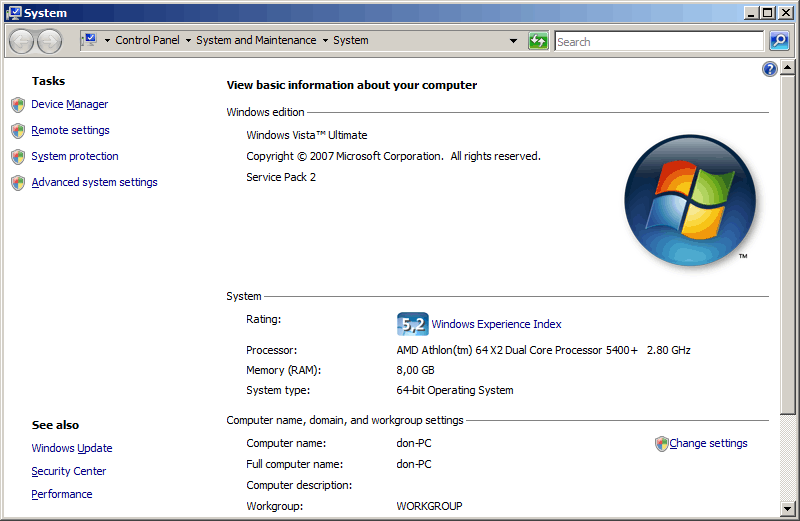Open the Windows Experience Index link

[496, 324]
